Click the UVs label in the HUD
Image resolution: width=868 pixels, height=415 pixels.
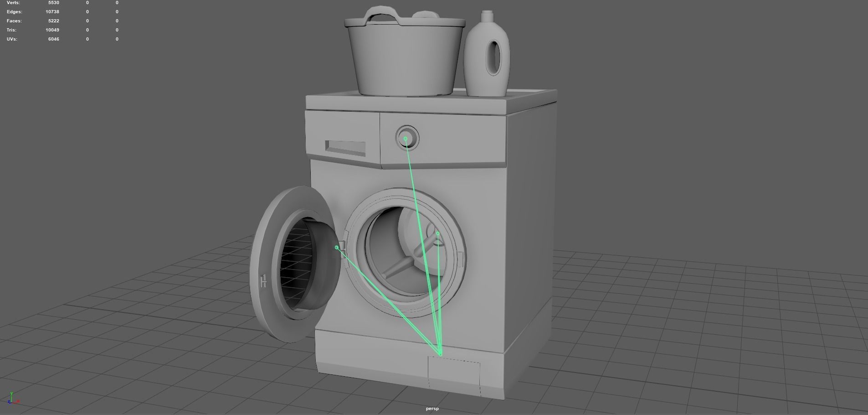point(12,39)
